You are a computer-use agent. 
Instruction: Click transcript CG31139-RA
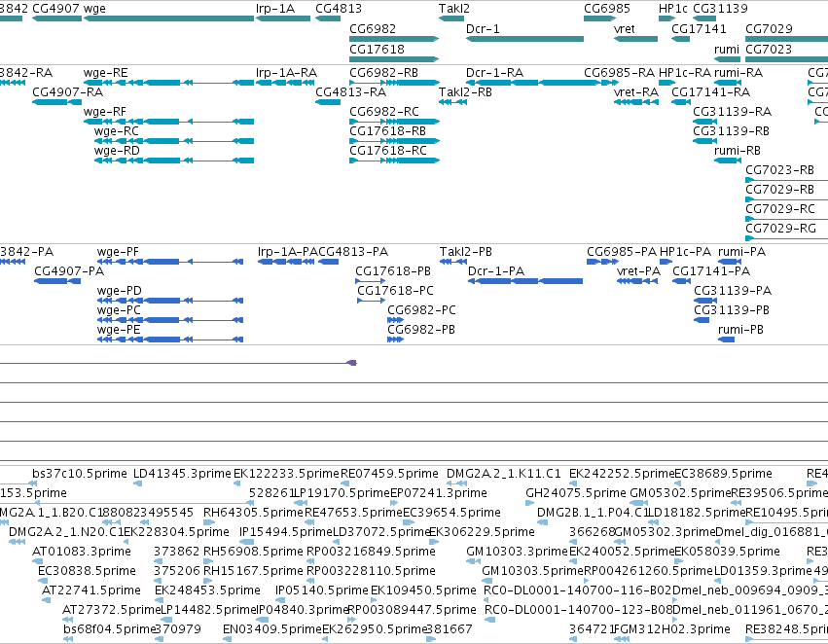click(705, 122)
